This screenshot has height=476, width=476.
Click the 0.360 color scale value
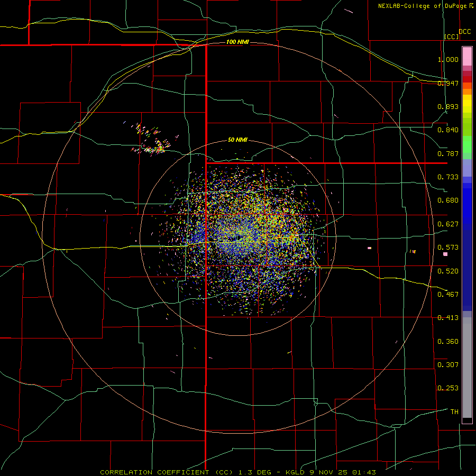(x=448, y=342)
